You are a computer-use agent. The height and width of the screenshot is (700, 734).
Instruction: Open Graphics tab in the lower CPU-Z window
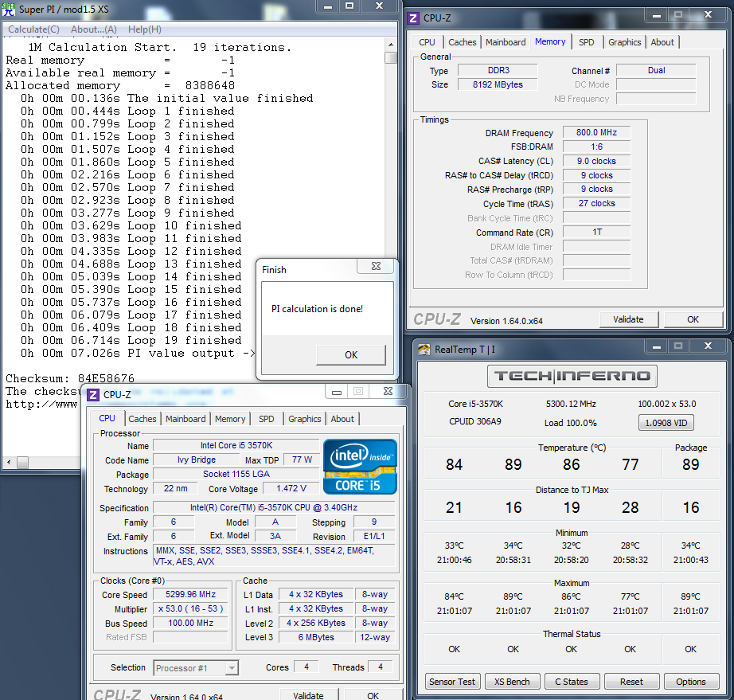coord(305,419)
